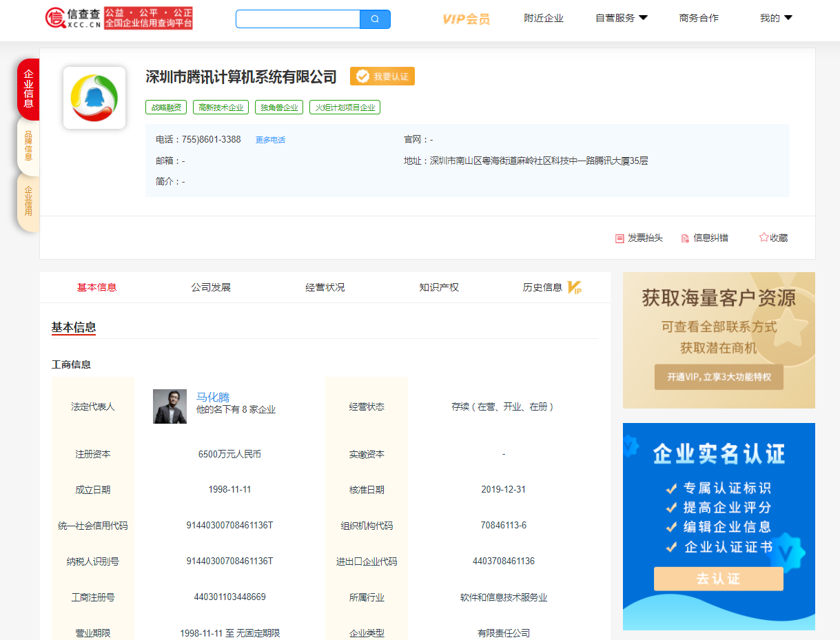Open the 更多电话 link

point(270,140)
